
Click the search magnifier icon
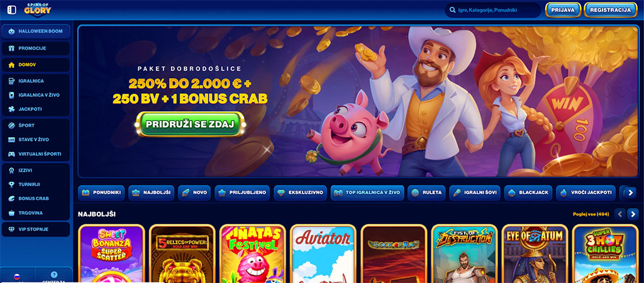tap(453, 10)
